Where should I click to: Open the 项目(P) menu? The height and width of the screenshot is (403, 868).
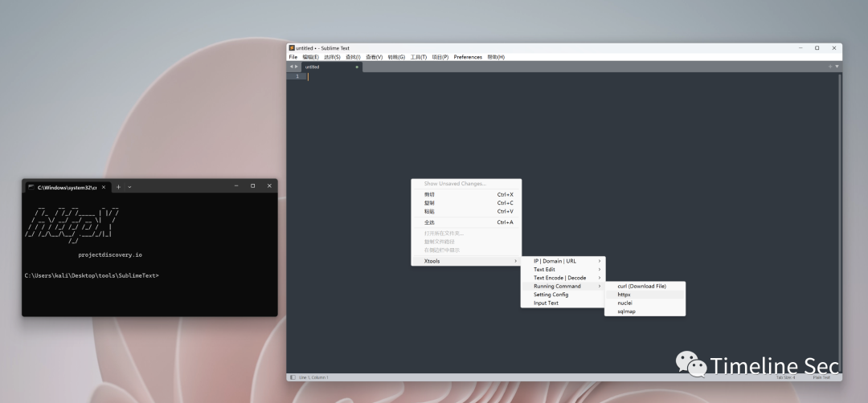click(x=440, y=57)
